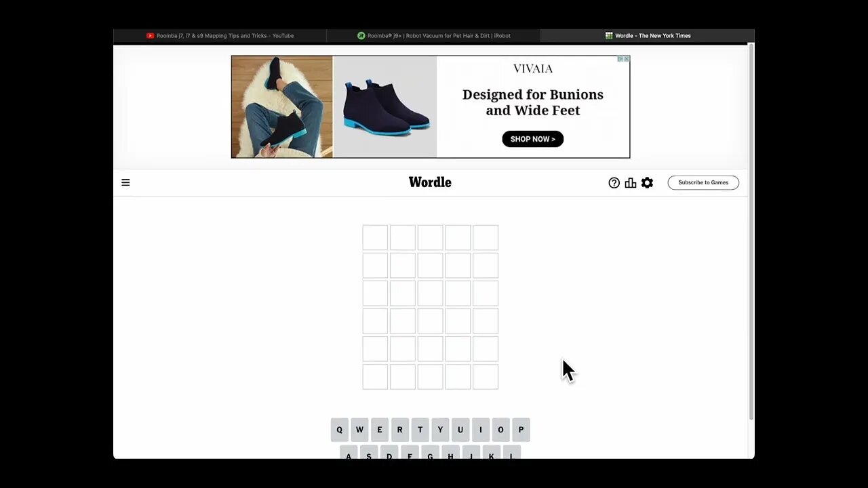
Task: Click the R key on keyboard
Action: click(400, 430)
